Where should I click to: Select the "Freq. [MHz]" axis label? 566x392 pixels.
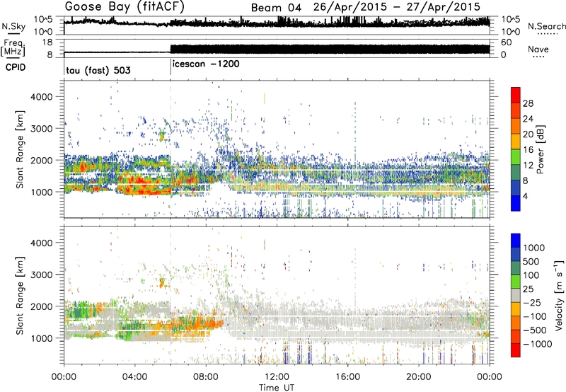pos(13,47)
